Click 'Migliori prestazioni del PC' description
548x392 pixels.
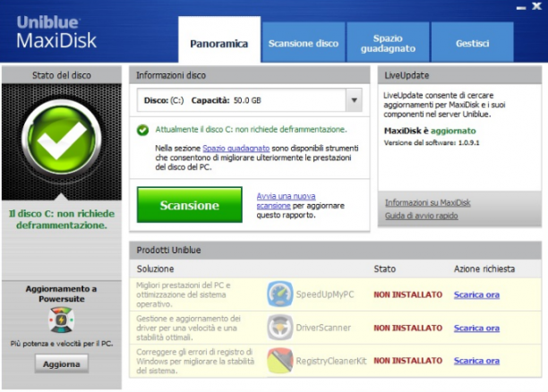click(184, 294)
